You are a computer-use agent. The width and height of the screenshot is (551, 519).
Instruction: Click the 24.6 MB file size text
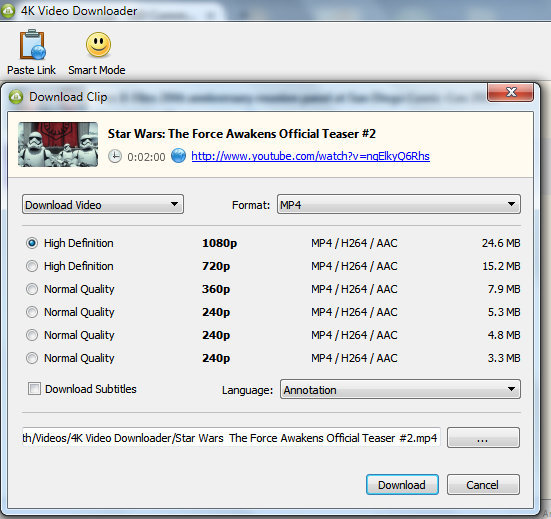click(x=501, y=243)
